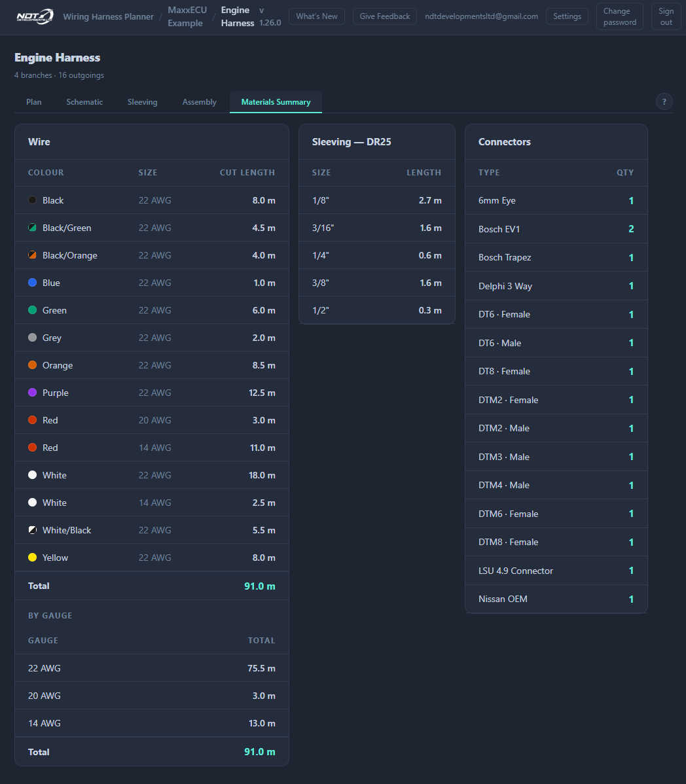Open Settings from the header
686x784 pixels.
point(567,16)
